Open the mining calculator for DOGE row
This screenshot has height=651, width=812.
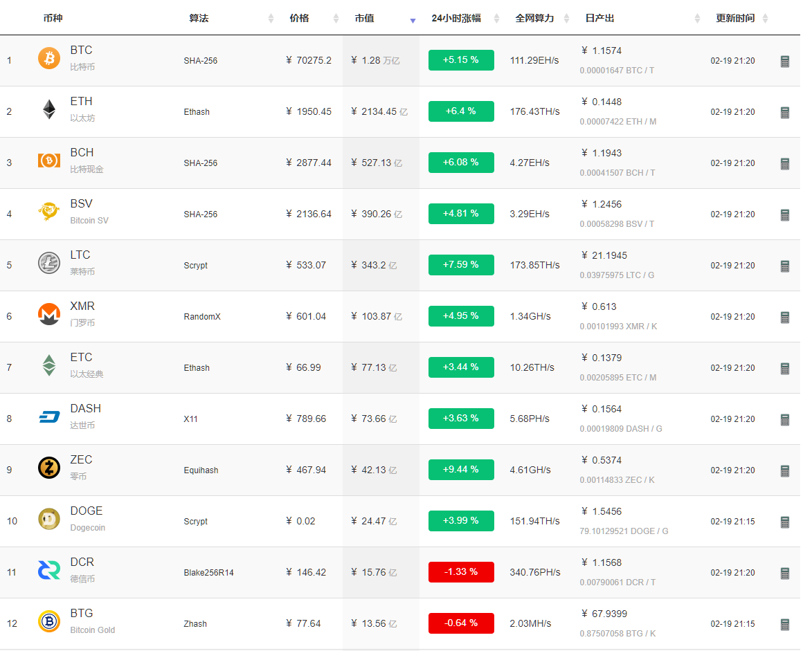click(785, 522)
